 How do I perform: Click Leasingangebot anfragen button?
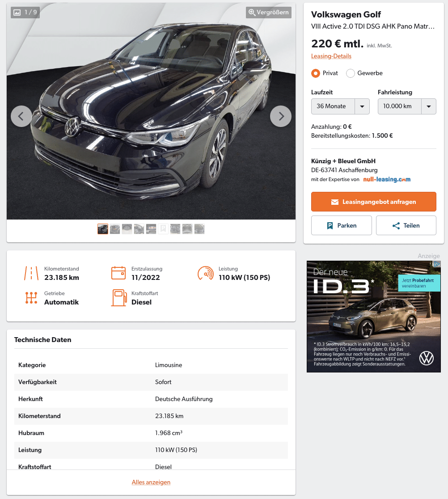tap(373, 202)
